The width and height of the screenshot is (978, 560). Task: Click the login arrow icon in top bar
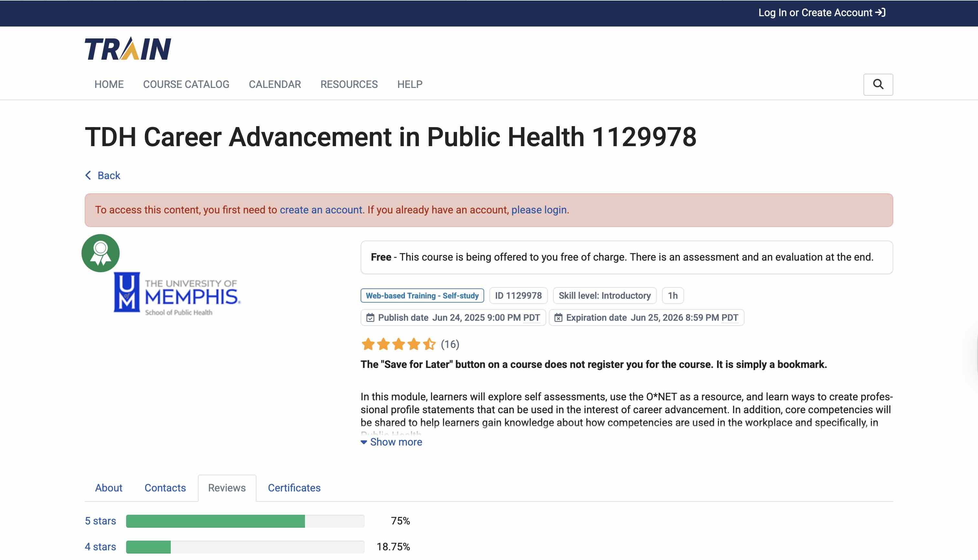coord(880,13)
